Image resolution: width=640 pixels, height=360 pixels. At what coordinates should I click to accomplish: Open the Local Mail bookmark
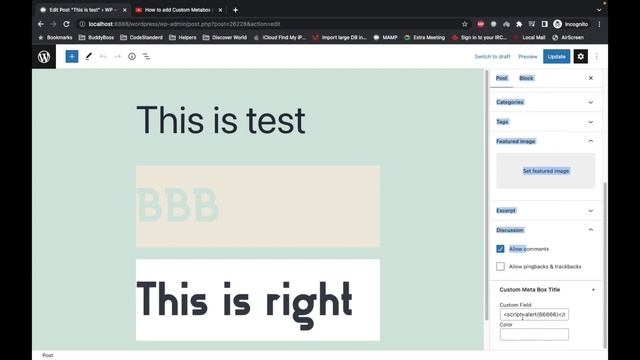pos(529,37)
